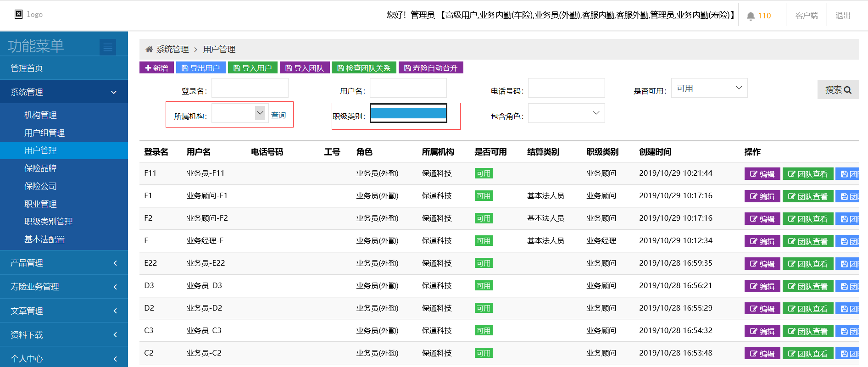
Task: Expand the 产品管理 sidebar menu
Action: (64, 263)
